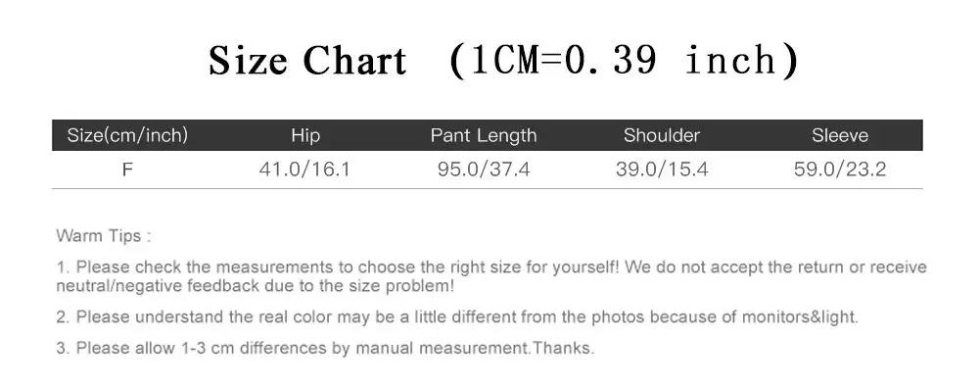Click tip 3 about 1-3 cm differences
The width and height of the screenshot is (980, 387).
pos(326,348)
